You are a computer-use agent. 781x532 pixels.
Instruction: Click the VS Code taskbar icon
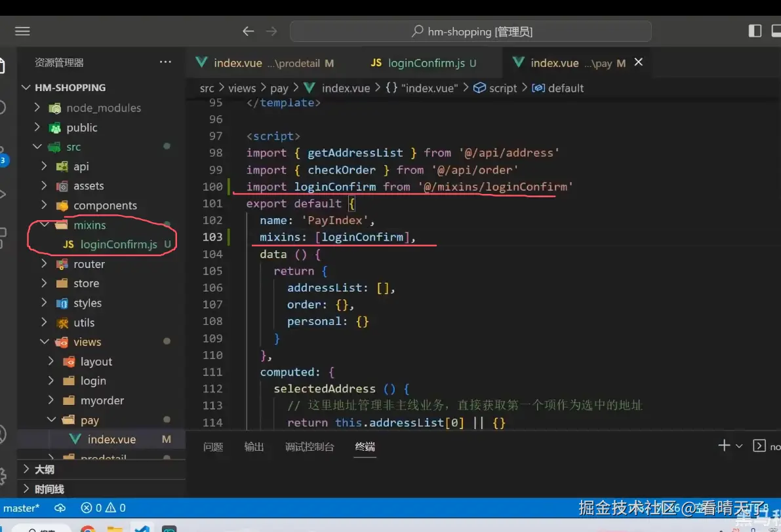click(x=142, y=529)
